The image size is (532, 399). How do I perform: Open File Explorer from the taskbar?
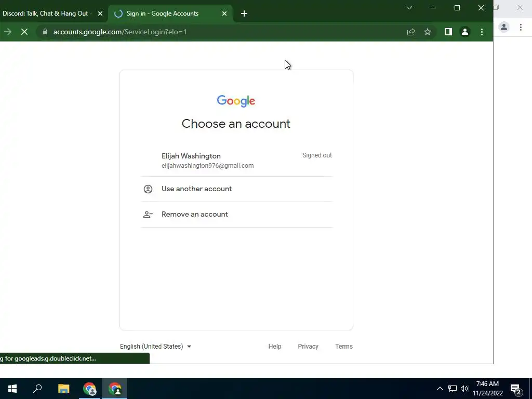63,389
